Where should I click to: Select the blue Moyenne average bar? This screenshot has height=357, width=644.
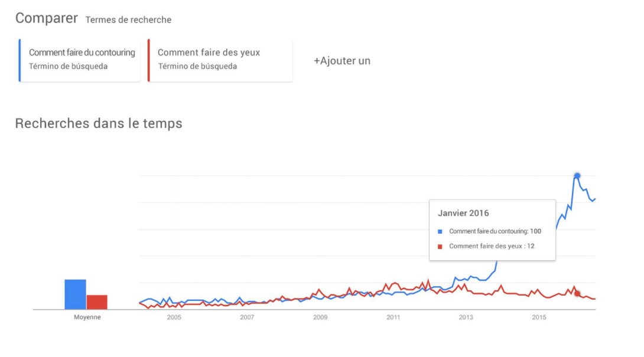pos(75,294)
